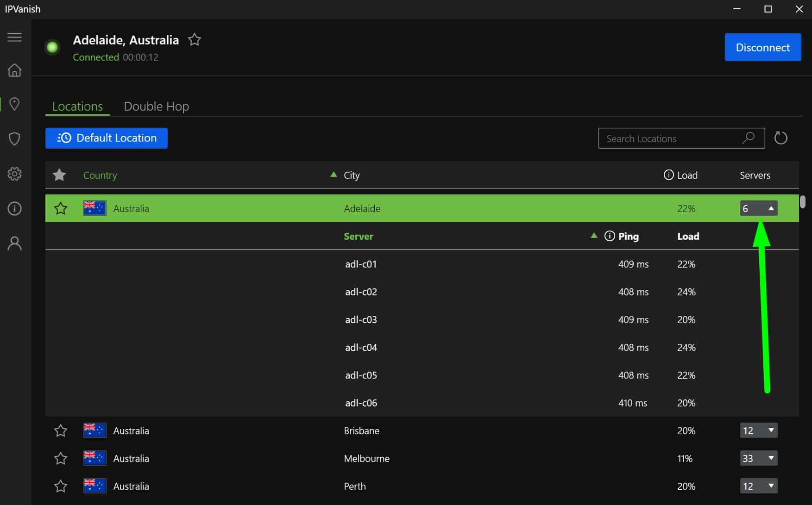Viewport: 812px width, 505px height.
Task: Click the refresh locations icon
Action: tap(781, 138)
